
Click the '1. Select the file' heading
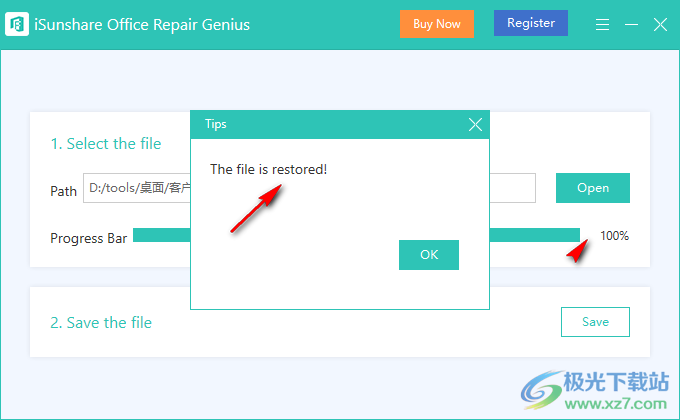coord(106,144)
